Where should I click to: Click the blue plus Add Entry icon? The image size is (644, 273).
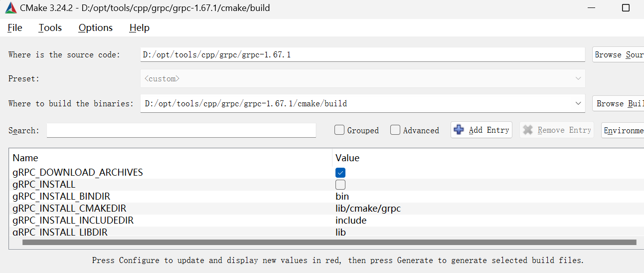click(459, 130)
